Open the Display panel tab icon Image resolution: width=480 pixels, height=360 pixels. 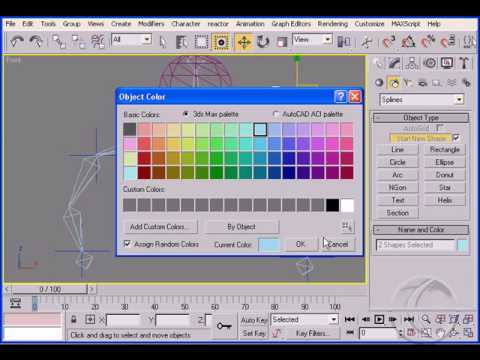pos(447,63)
